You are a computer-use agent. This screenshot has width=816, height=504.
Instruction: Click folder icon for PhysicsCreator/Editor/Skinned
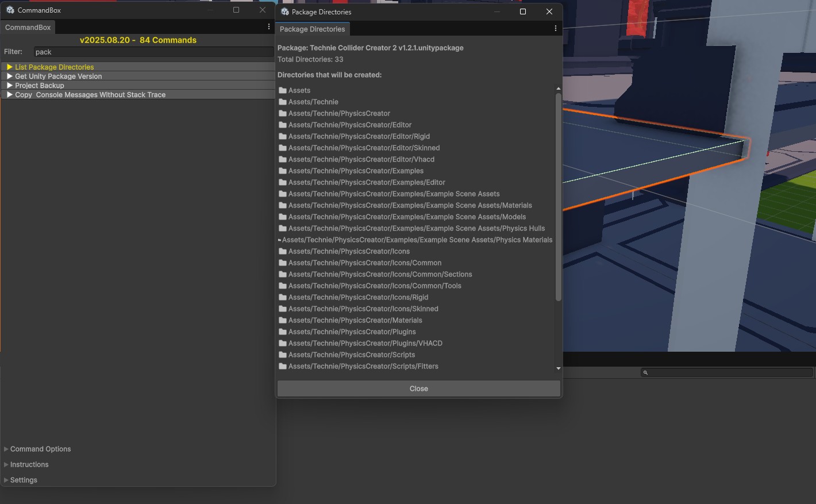[x=283, y=148]
